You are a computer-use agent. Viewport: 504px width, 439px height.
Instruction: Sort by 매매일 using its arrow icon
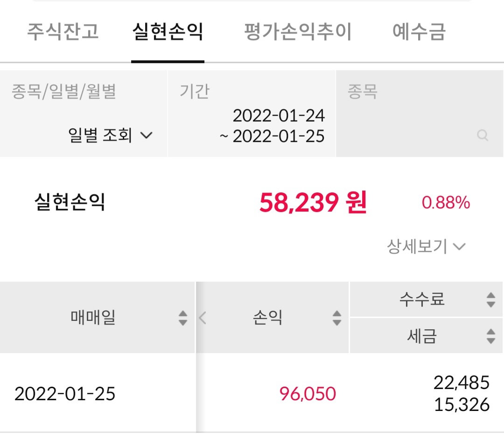click(x=183, y=318)
